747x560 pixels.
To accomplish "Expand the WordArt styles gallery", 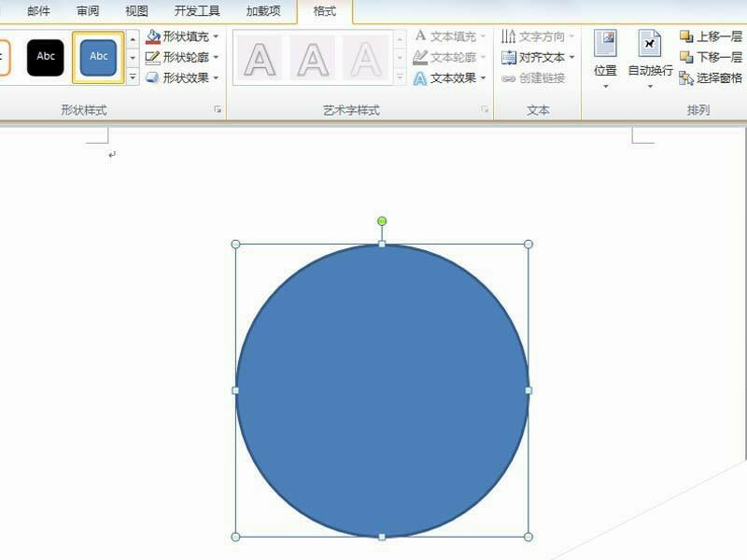I will (x=400, y=77).
